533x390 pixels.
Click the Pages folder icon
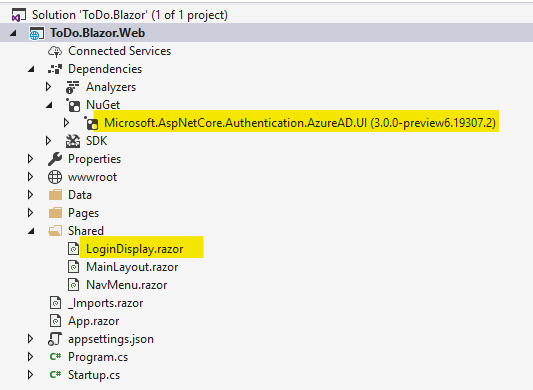(x=55, y=213)
